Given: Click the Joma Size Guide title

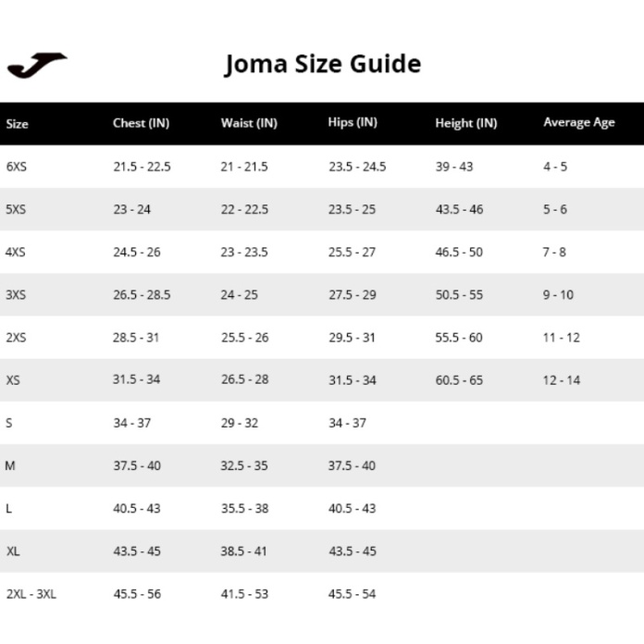Looking at the screenshot, I should (322, 64).
